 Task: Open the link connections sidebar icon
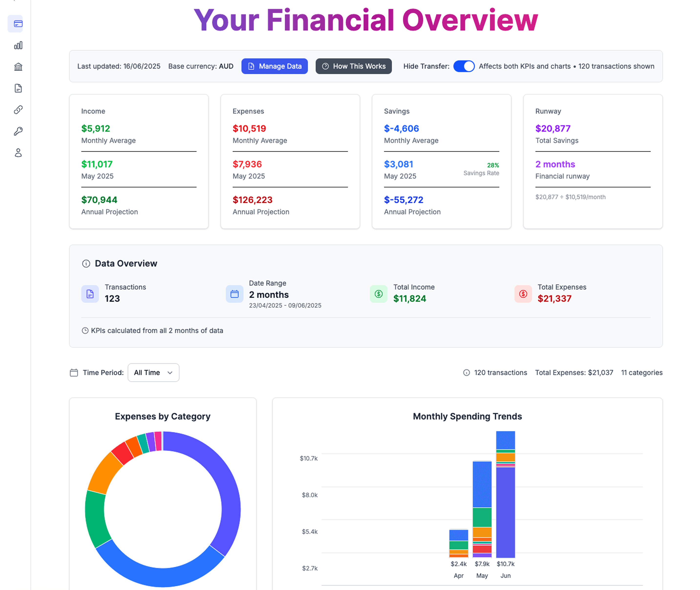point(18,110)
